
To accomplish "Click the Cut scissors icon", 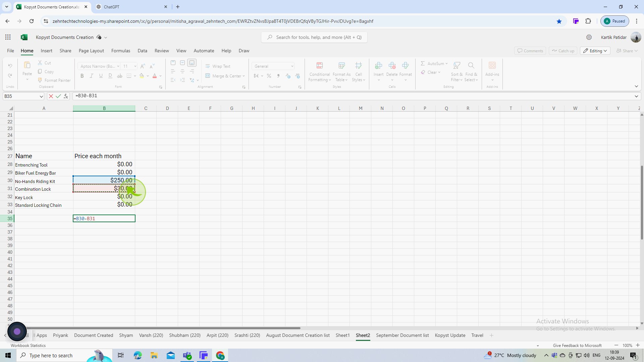I will click(x=40, y=63).
